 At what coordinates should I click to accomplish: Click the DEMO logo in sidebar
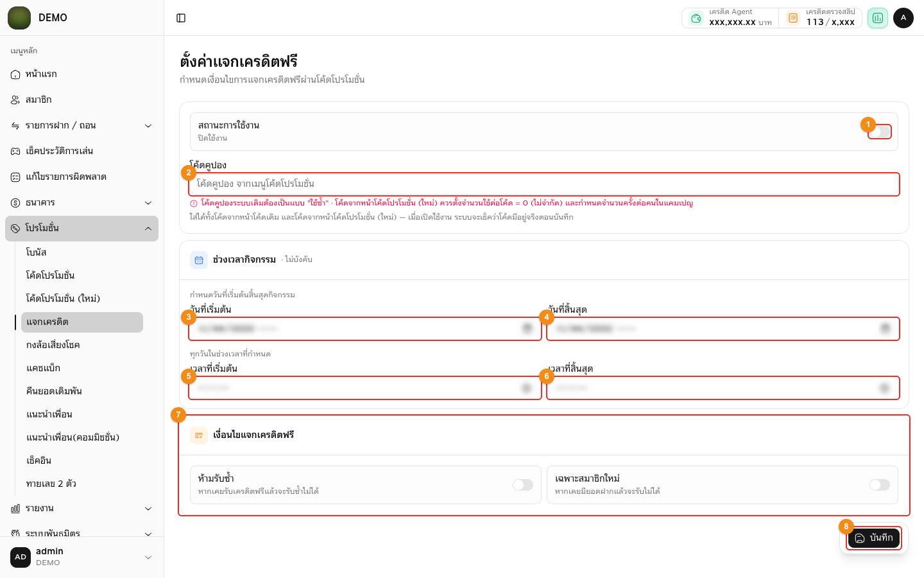coord(19,18)
